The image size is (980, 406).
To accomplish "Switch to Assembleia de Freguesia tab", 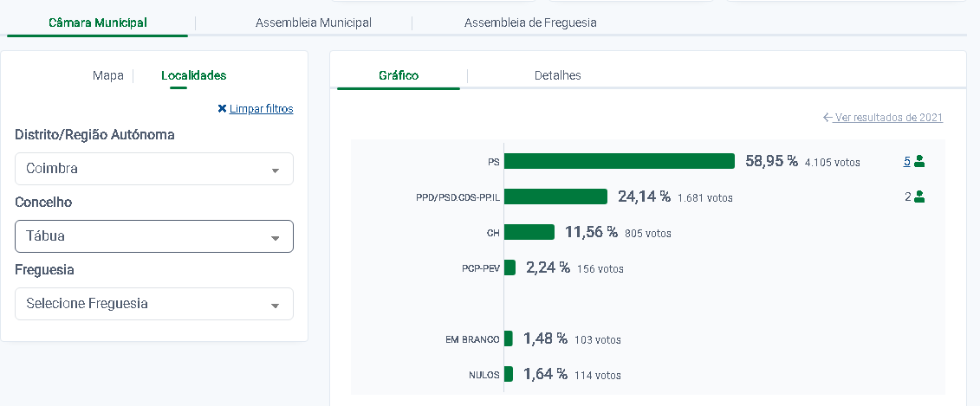I will (530, 23).
